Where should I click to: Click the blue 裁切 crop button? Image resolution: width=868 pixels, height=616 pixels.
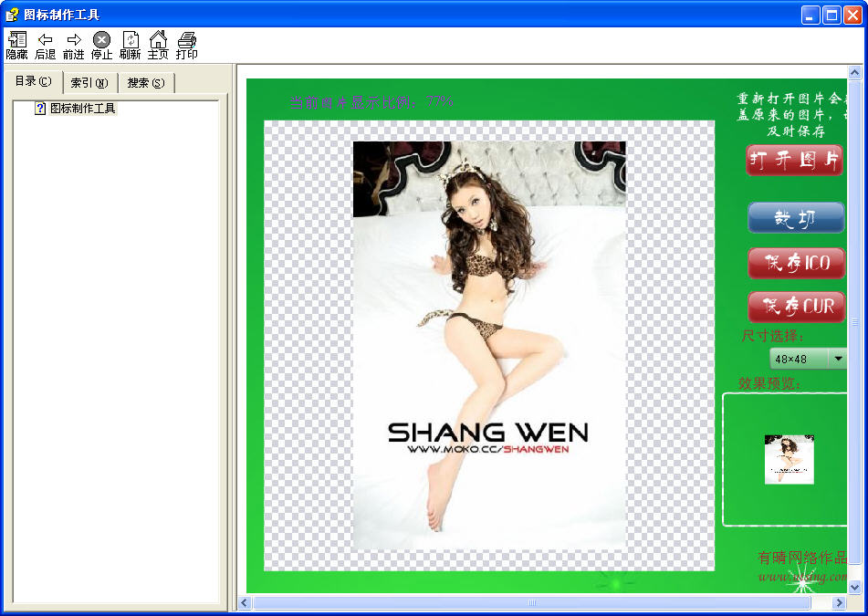click(796, 218)
